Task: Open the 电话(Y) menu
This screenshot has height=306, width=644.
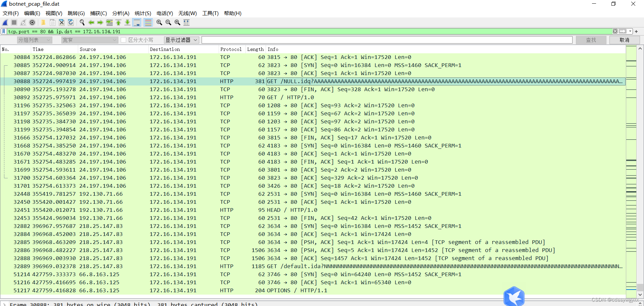Action: tap(165, 13)
